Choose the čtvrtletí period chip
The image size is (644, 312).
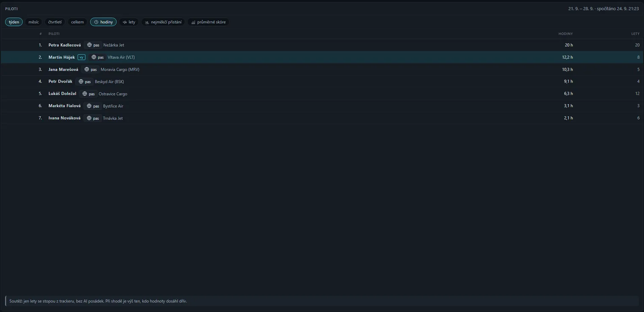55,22
